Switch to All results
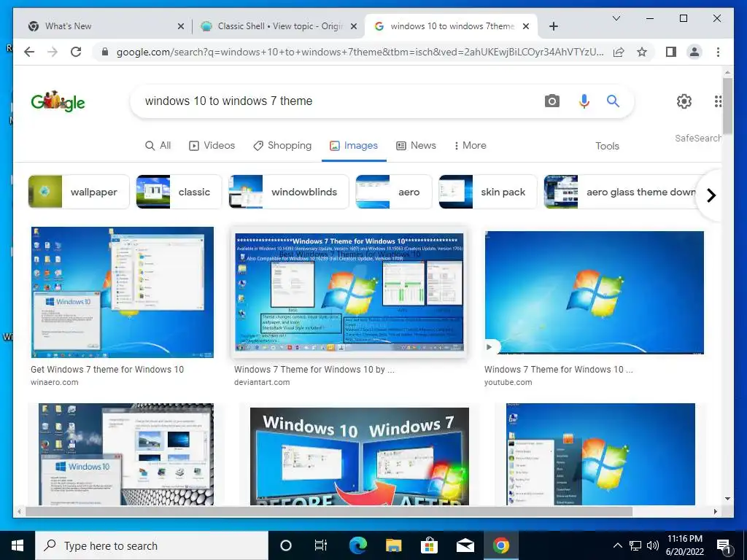 tap(158, 146)
